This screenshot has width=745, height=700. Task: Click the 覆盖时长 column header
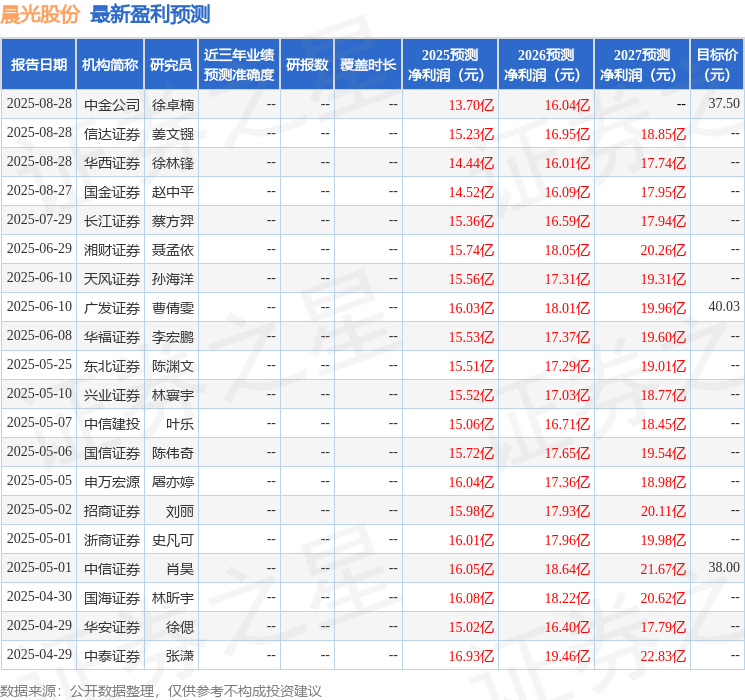pyautogui.click(x=368, y=65)
